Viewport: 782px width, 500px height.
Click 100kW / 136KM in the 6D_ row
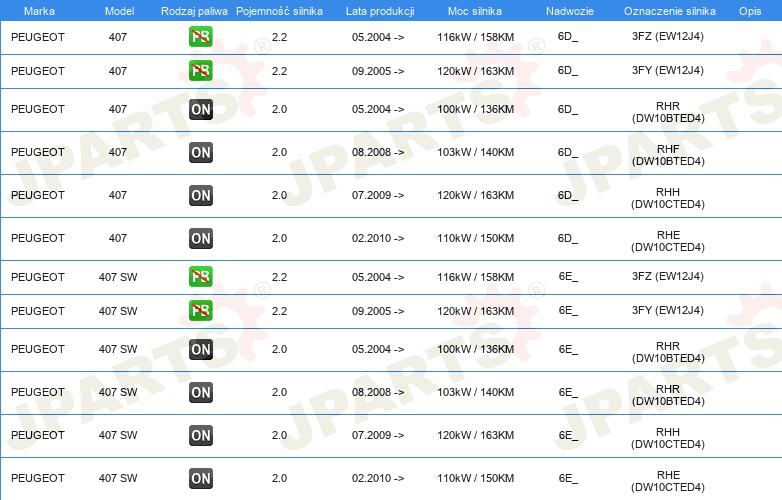pyautogui.click(x=475, y=109)
